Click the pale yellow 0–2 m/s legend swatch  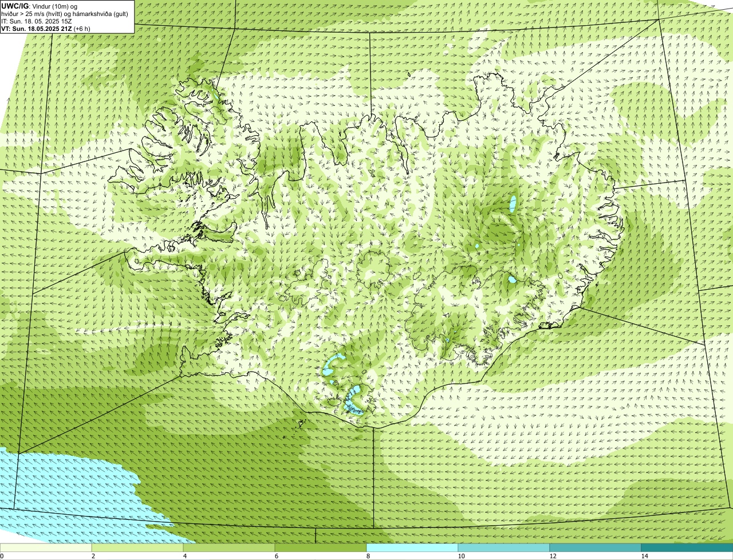coord(46,547)
